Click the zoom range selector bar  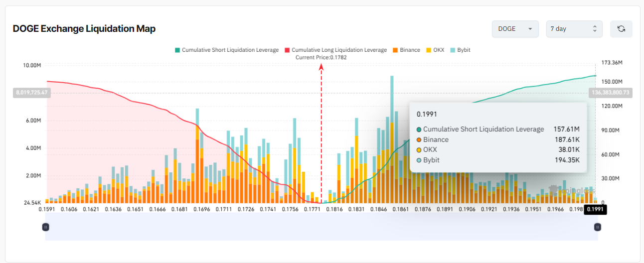tap(322, 227)
